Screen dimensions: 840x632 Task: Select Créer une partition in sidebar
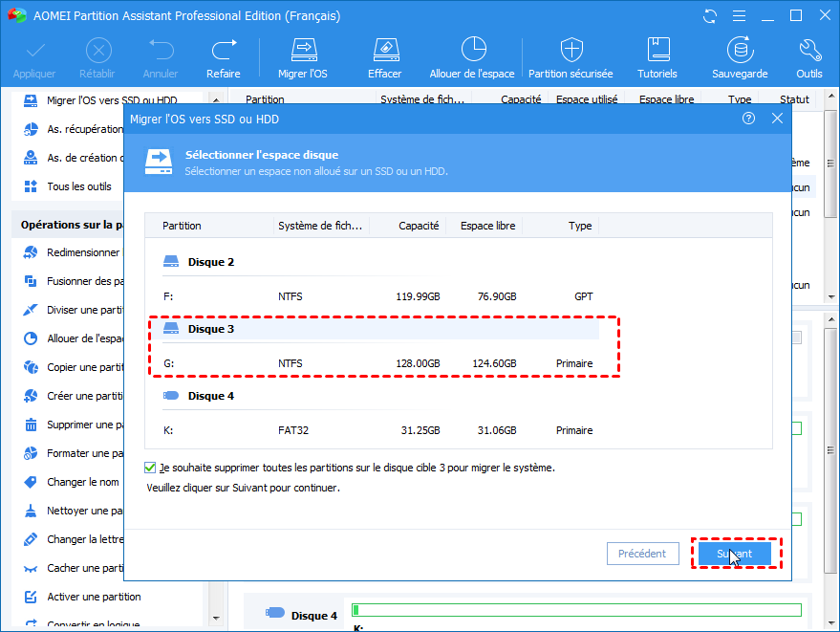[74, 396]
